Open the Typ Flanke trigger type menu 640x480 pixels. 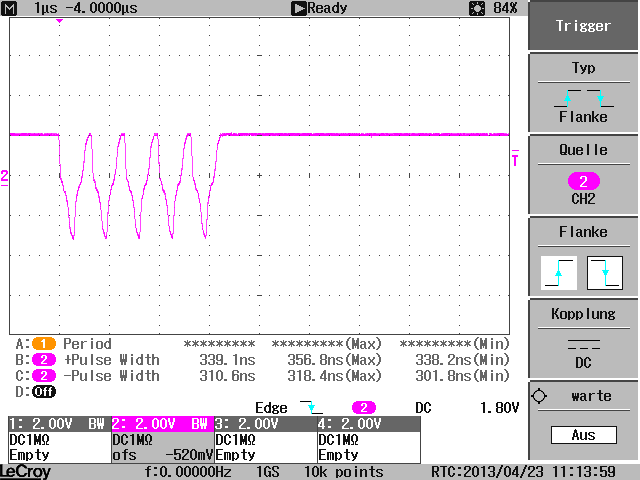tap(583, 93)
